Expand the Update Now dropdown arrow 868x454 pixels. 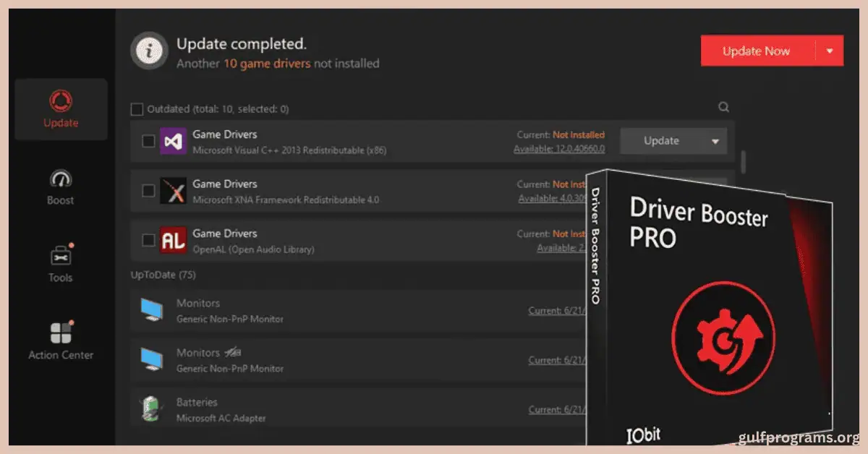pos(830,51)
